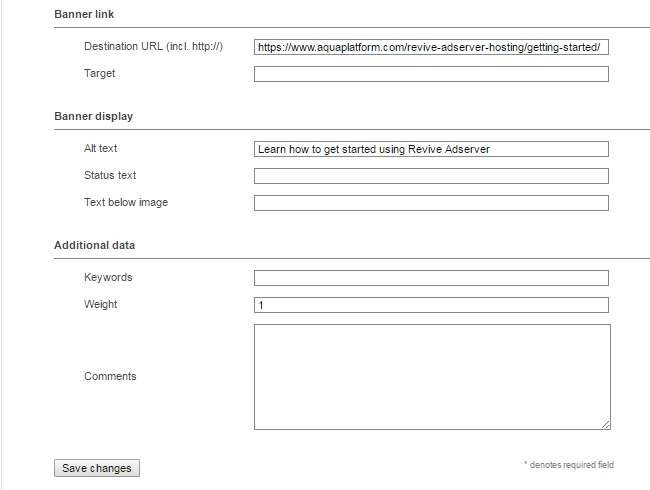Click the Text below image field

[431, 203]
